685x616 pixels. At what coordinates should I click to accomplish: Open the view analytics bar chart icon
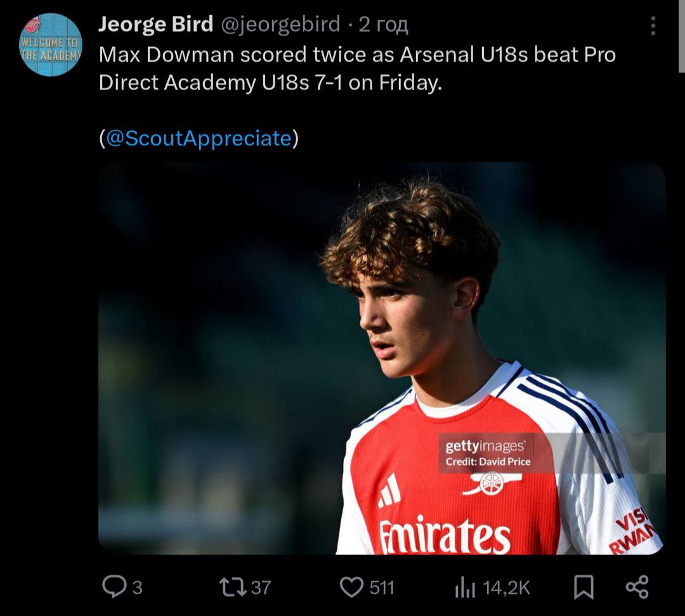[x=464, y=588]
